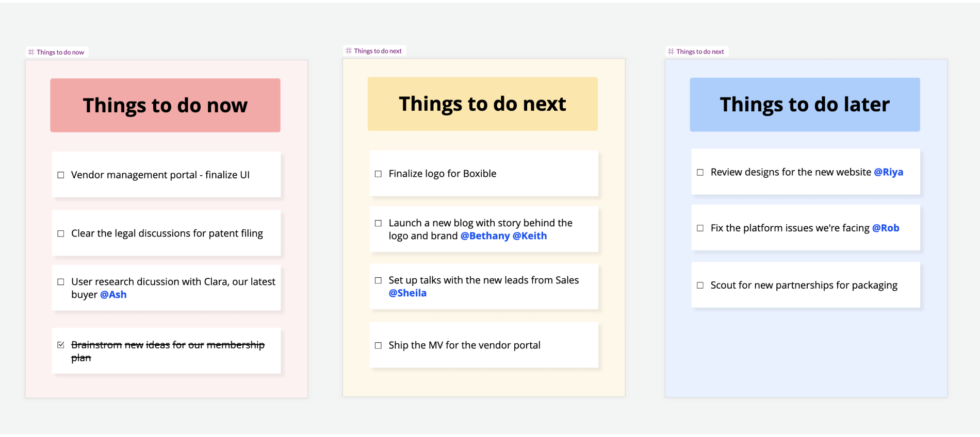The image size is (980, 437).
Task: Toggle checkbox for Review designs task
Action: [700, 172]
